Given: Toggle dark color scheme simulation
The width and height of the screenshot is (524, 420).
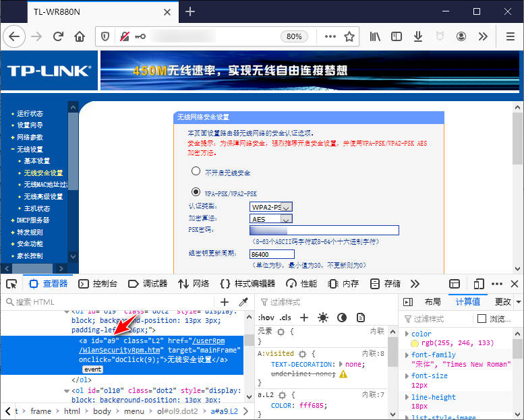Looking at the screenshot, I should pyautogui.click(x=341, y=318).
